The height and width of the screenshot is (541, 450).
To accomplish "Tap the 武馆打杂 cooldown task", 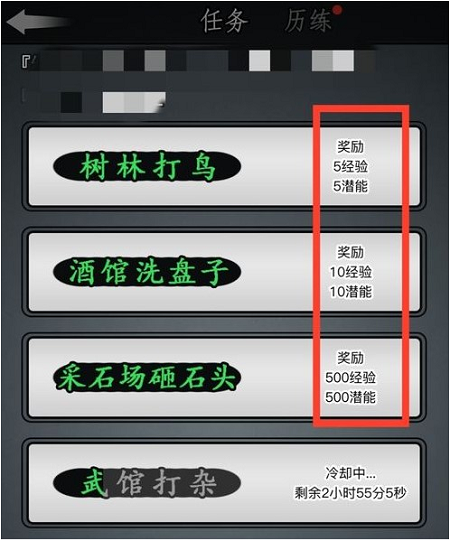I will point(224,483).
